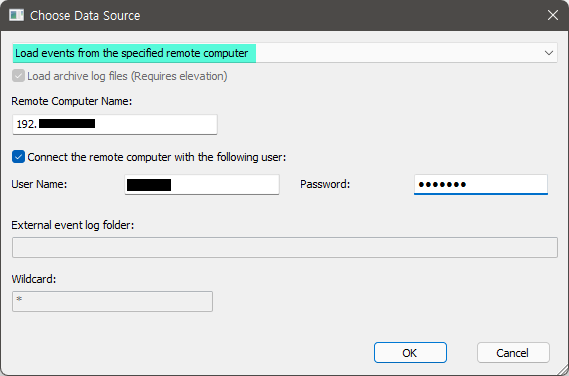Click the Wildcard text box
Image resolution: width=569 pixels, height=376 pixels.
coord(112,301)
